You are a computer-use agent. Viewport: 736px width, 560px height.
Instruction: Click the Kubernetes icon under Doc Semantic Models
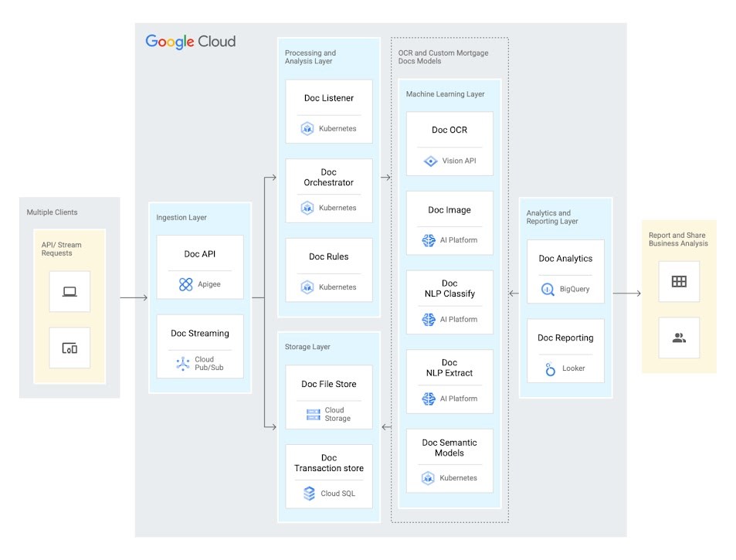tap(429, 478)
